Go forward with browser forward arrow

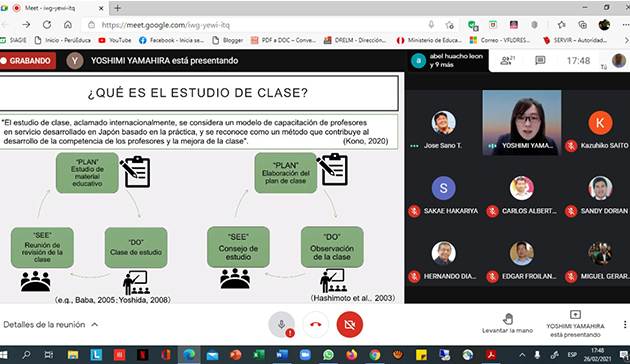coord(26,25)
